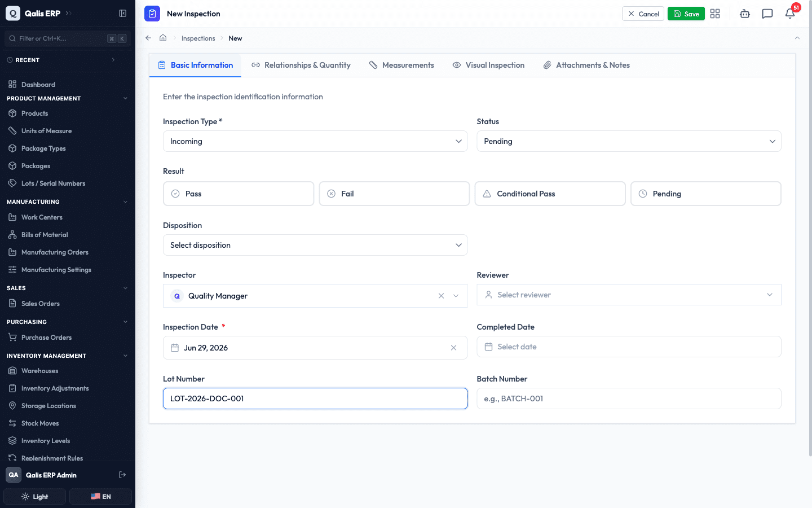The width and height of the screenshot is (812, 508).
Task: Open the Inspection Type dropdown
Action: [315, 141]
